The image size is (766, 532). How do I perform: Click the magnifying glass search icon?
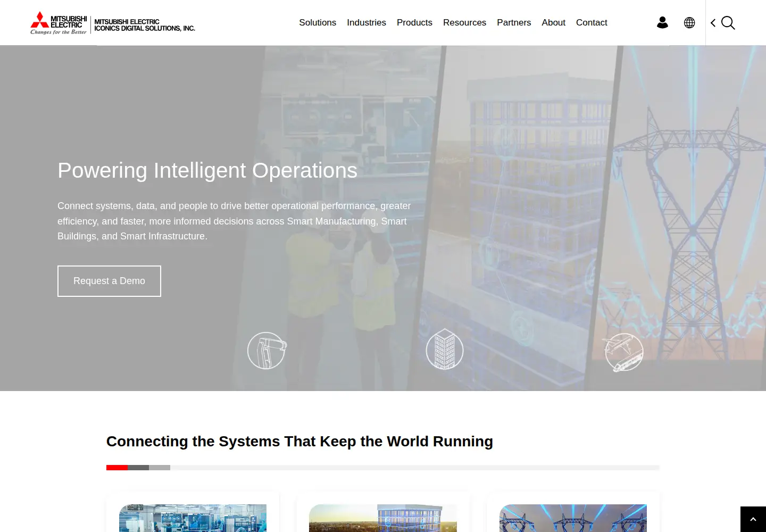728,23
